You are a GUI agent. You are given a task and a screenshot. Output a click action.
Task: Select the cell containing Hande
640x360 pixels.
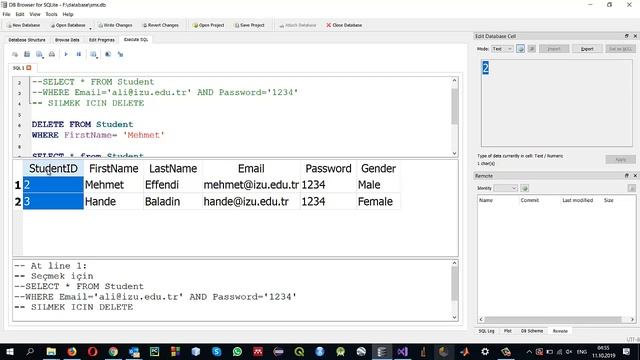pyautogui.click(x=113, y=202)
